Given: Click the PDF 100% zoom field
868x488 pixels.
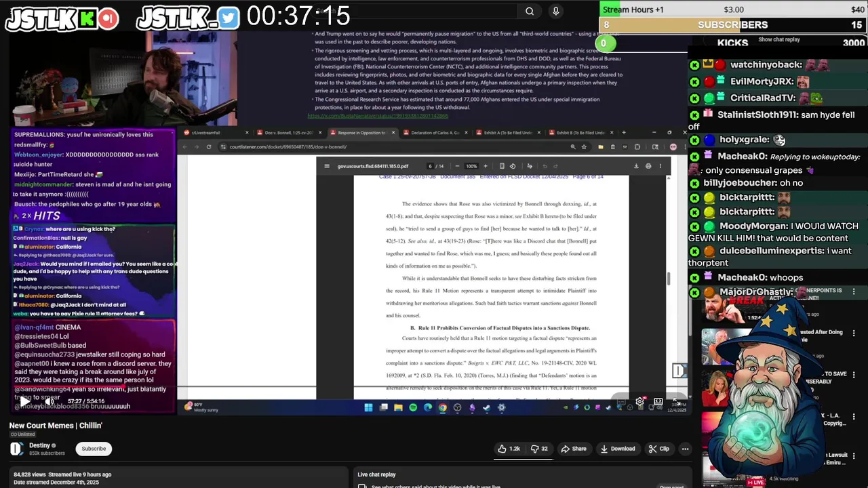Looking at the screenshot, I should [x=471, y=166].
